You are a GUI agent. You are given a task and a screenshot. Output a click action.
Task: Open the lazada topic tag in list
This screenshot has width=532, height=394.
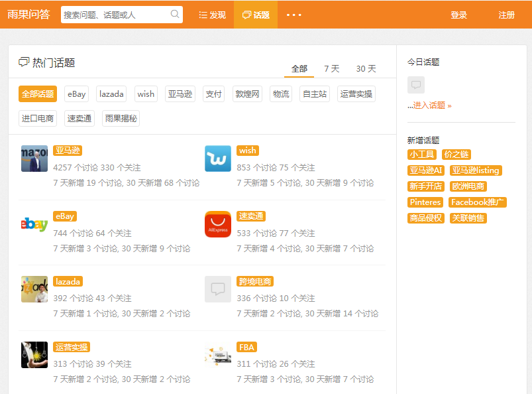(68, 282)
